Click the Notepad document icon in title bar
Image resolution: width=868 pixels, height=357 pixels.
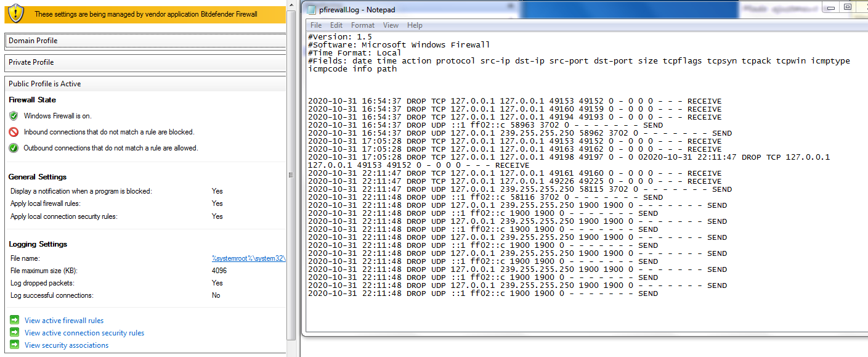point(311,9)
